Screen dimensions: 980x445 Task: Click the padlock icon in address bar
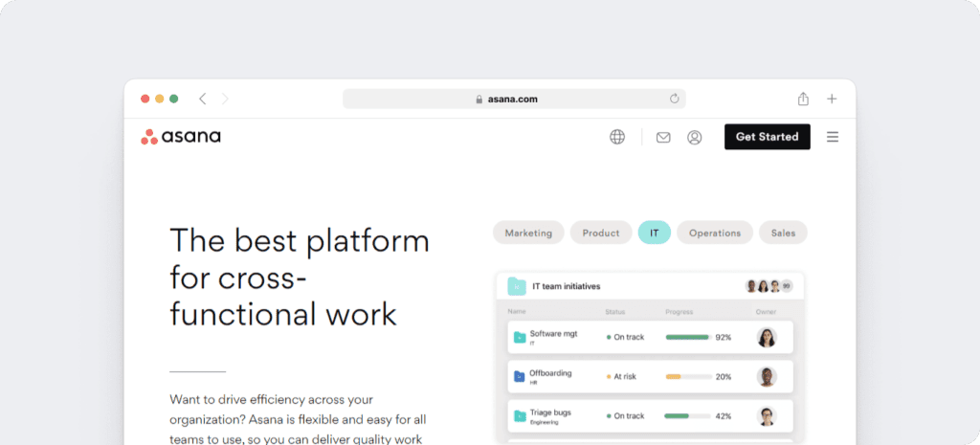(479, 99)
